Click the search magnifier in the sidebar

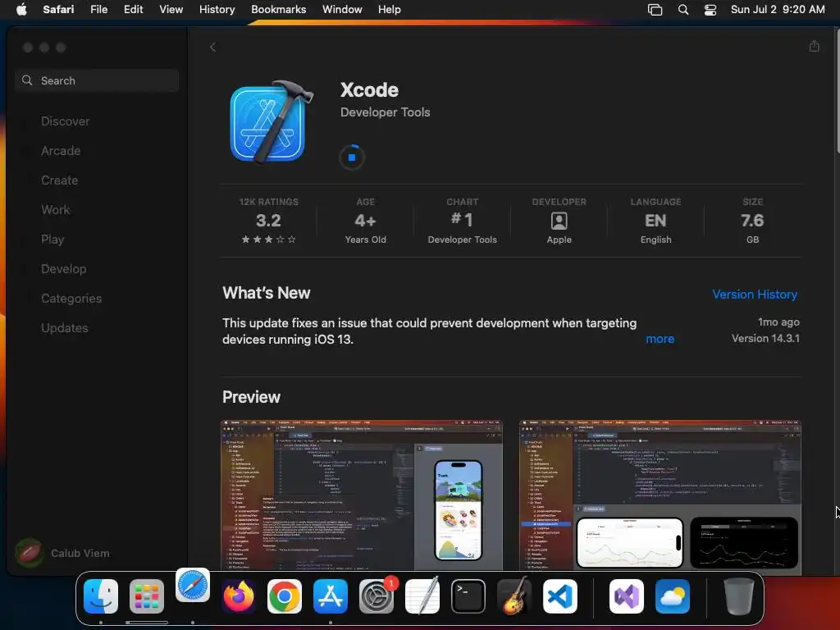click(x=27, y=80)
